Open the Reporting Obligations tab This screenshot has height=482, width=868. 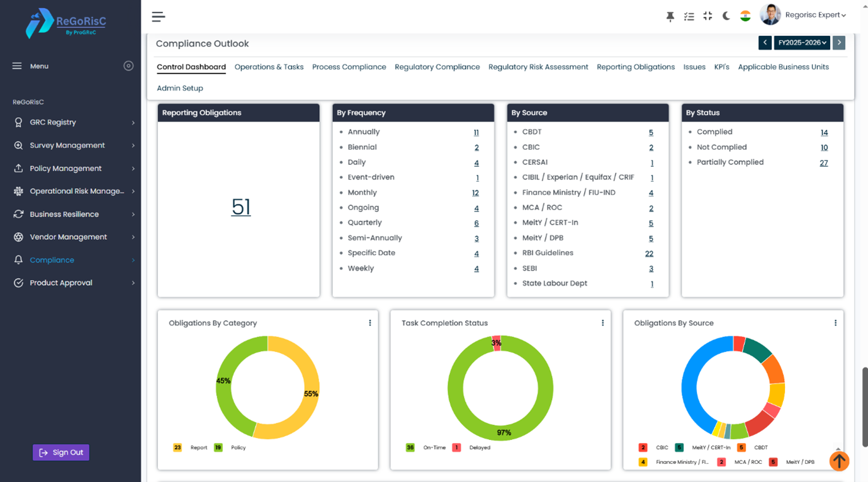636,67
